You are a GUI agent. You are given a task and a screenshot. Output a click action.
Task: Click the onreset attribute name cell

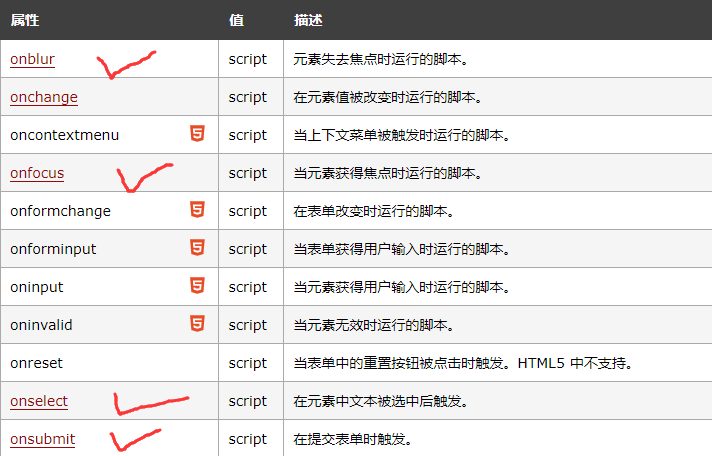(36, 363)
